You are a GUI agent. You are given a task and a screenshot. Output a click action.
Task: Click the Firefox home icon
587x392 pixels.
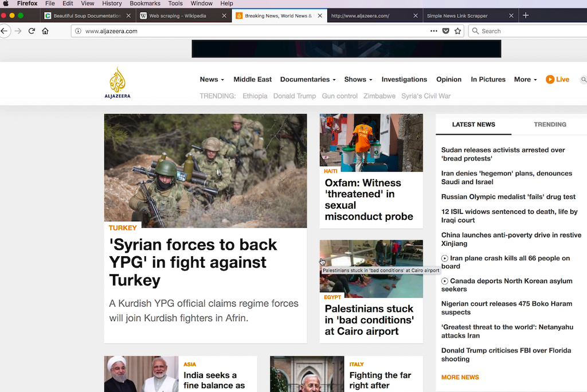[x=45, y=31]
